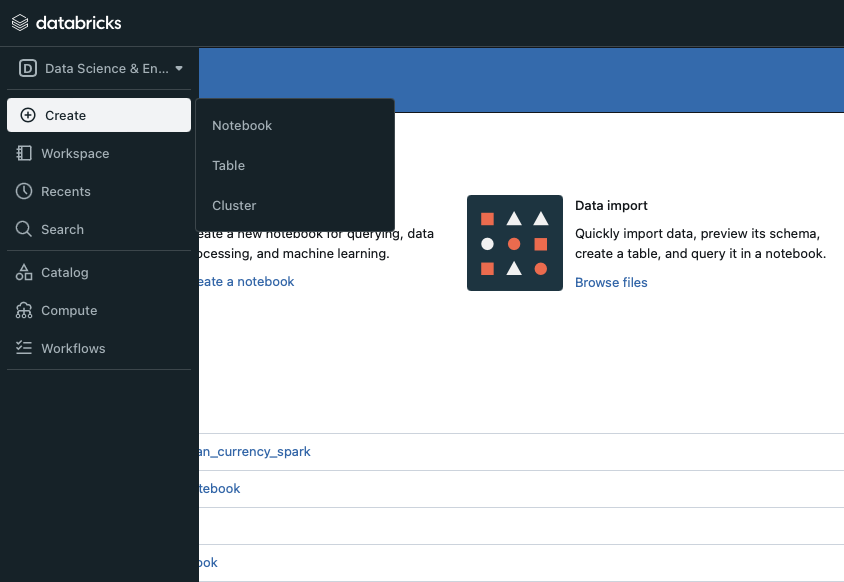Click the Data import heading

click(x=611, y=205)
